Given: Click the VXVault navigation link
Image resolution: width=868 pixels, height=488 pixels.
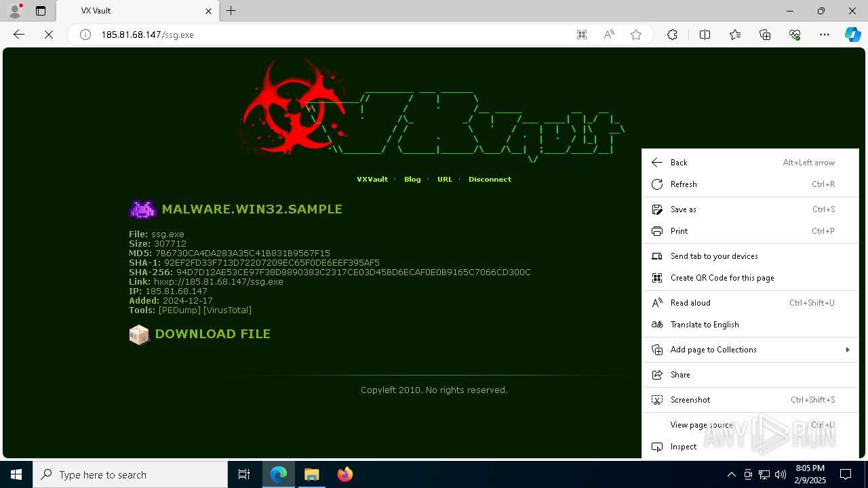Looking at the screenshot, I should [x=372, y=180].
